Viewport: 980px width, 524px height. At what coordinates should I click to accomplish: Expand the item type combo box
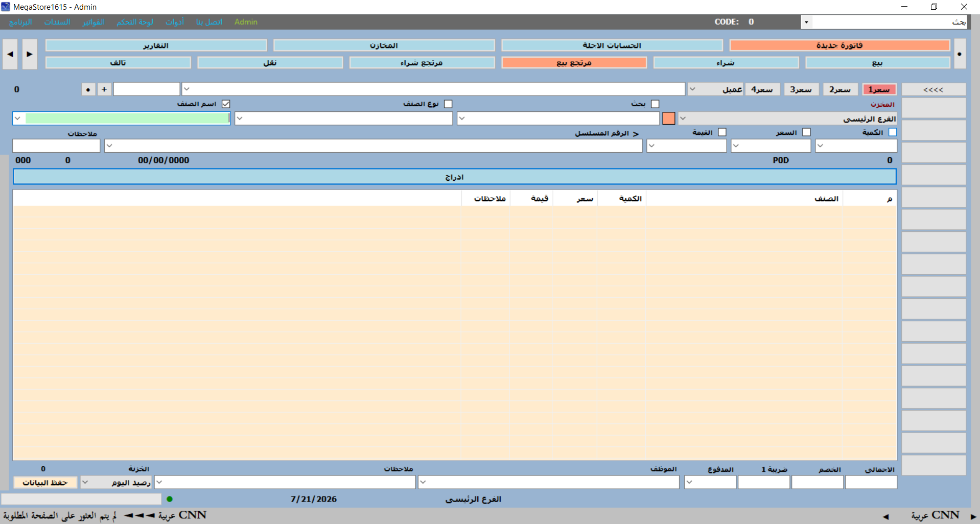tap(240, 118)
